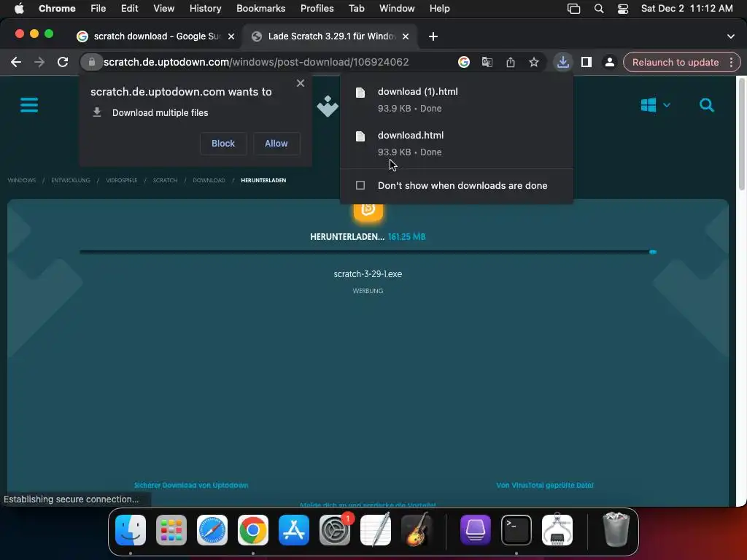Click the download (1).html file icon

(360, 93)
